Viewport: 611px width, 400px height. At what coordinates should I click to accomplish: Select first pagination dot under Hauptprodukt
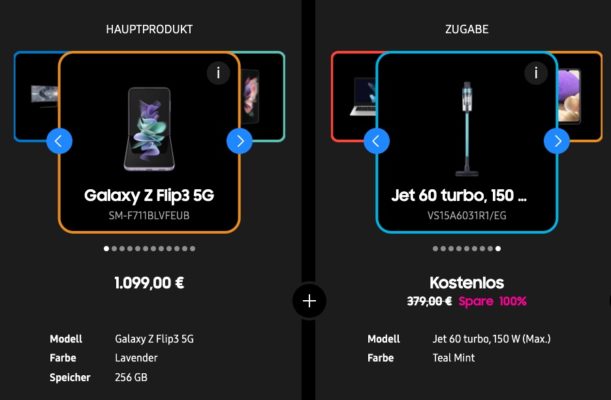pos(106,248)
